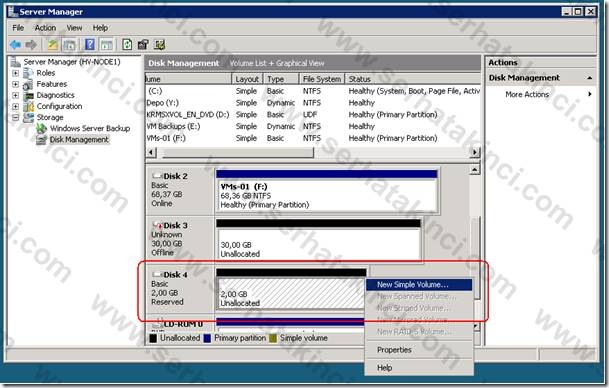
Task: Click the volume list scroll right arrow
Action: (475, 153)
